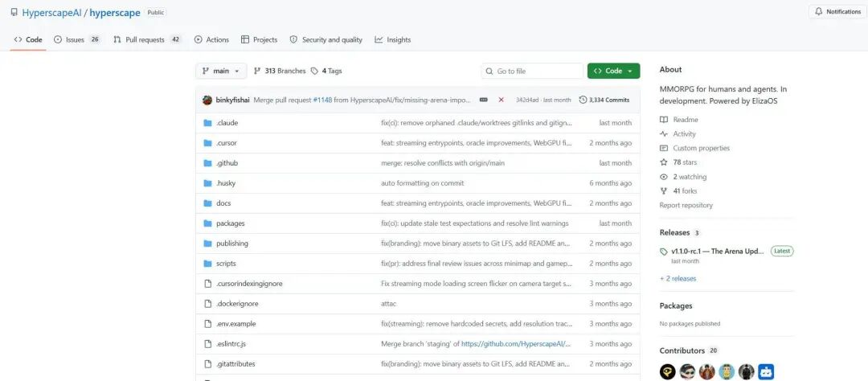Open pull request #1148 link
The width and height of the screenshot is (868, 381).
click(x=322, y=100)
